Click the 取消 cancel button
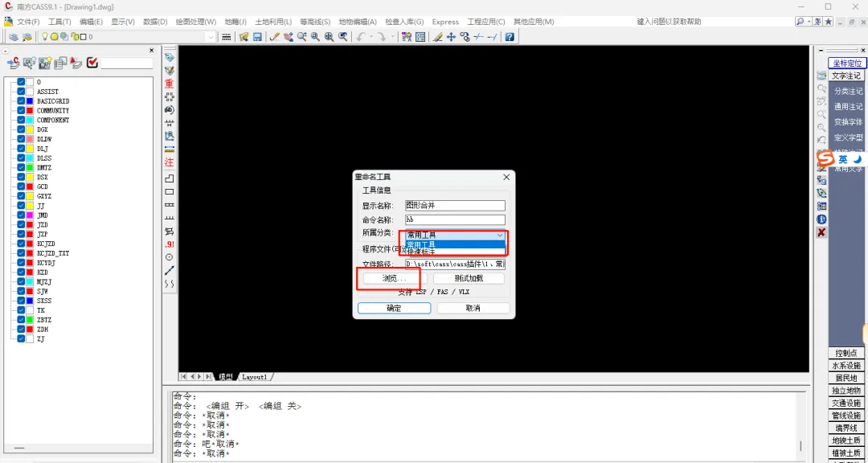The height and width of the screenshot is (463, 868). point(473,308)
